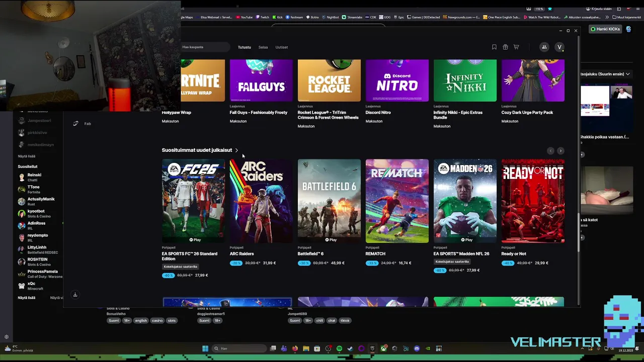Open the YouTube bookmark
Screen dimensions: 644x362
(x=245, y=17)
